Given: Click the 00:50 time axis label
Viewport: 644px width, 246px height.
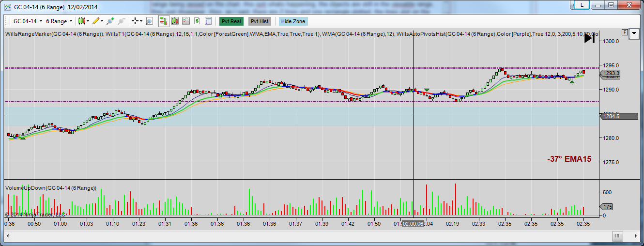Looking at the screenshot, I should click(x=34, y=224).
